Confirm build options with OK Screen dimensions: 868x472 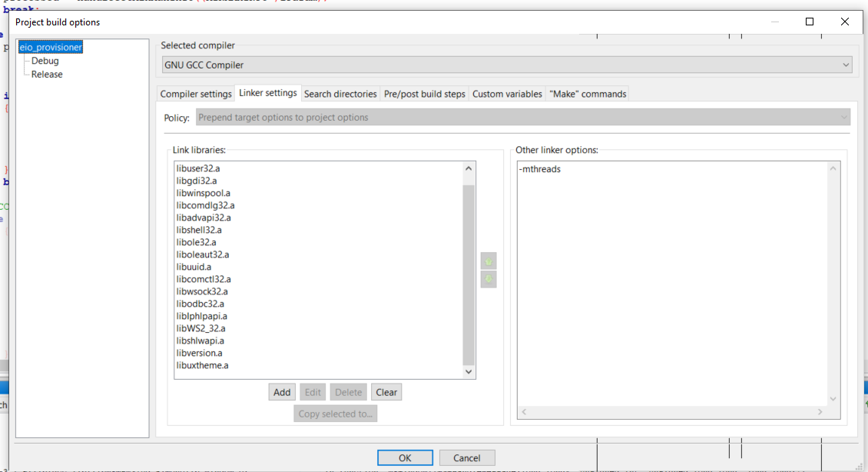click(405, 457)
